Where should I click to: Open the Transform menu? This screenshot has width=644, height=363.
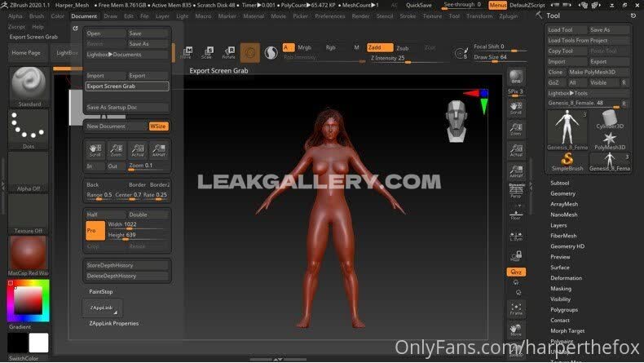[x=479, y=16]
